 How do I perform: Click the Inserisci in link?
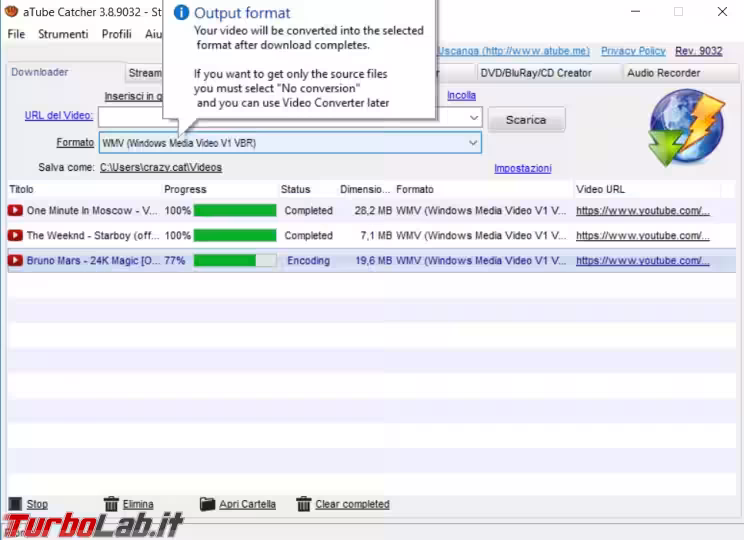click(x=133, y=96)
